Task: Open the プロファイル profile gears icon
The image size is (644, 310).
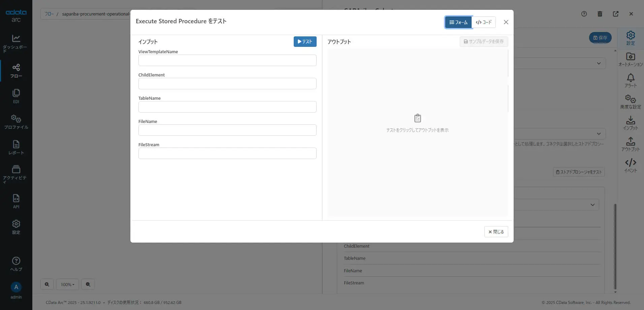Action: pos(16,118)
